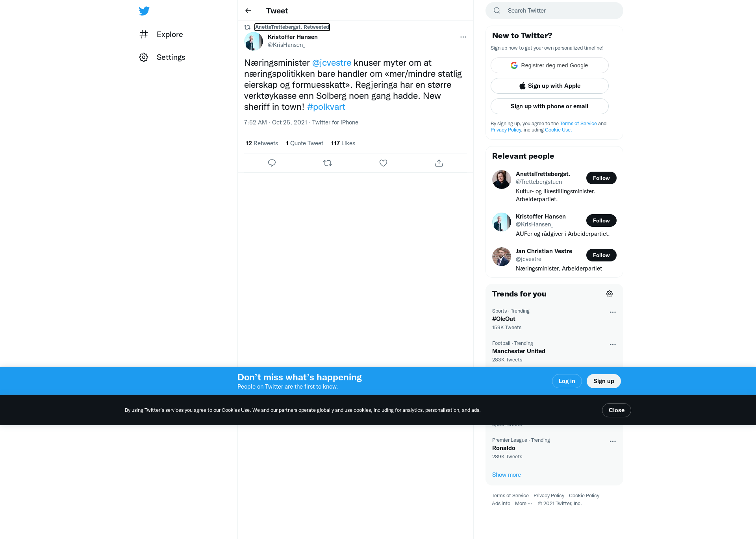Go back using the arrow icon

coord(248,11)
